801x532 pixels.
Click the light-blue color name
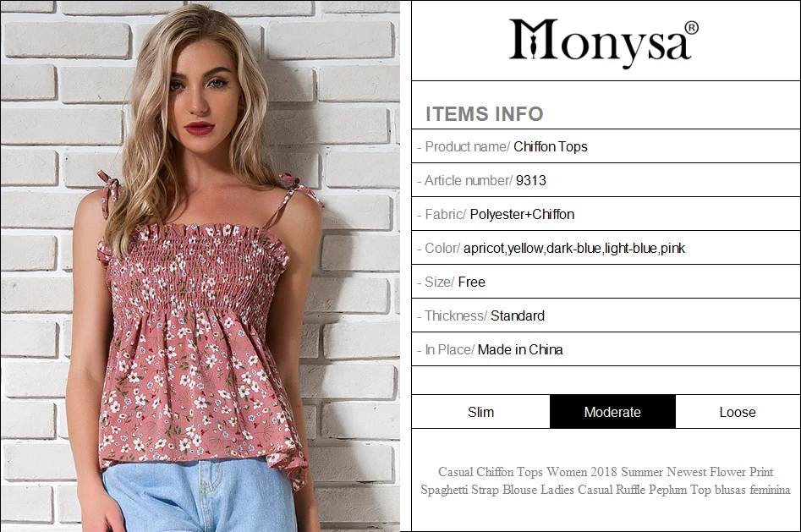click(x=631, y=249)
